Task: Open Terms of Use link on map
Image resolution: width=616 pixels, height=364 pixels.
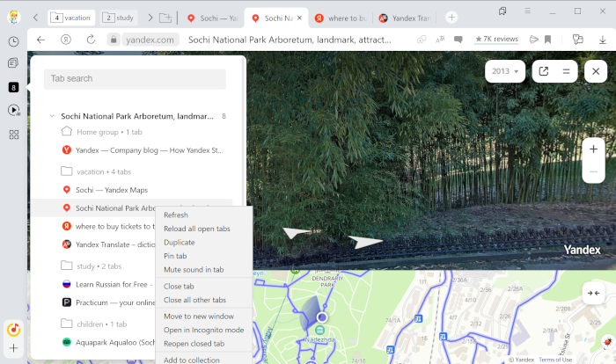Action: [x=555, y=360]
